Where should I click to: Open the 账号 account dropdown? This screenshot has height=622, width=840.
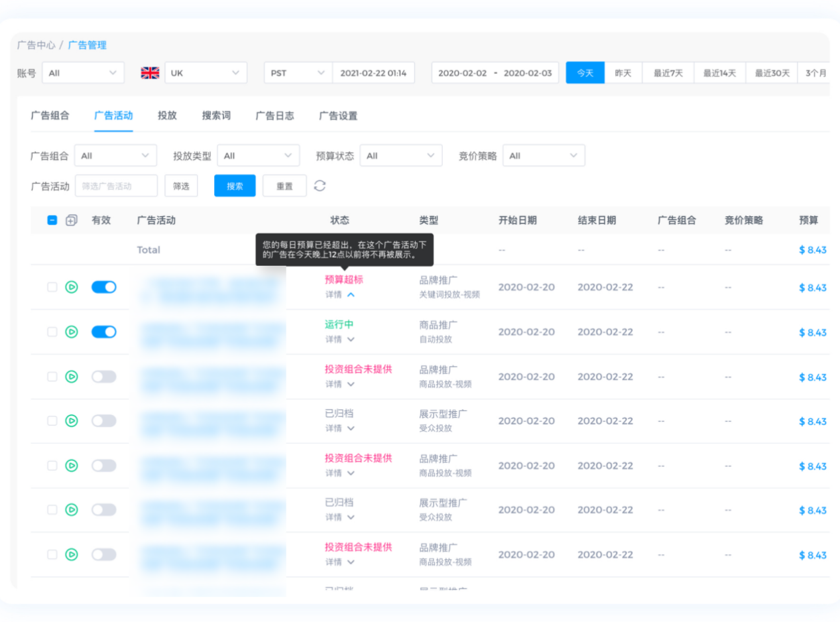[83, 73]
